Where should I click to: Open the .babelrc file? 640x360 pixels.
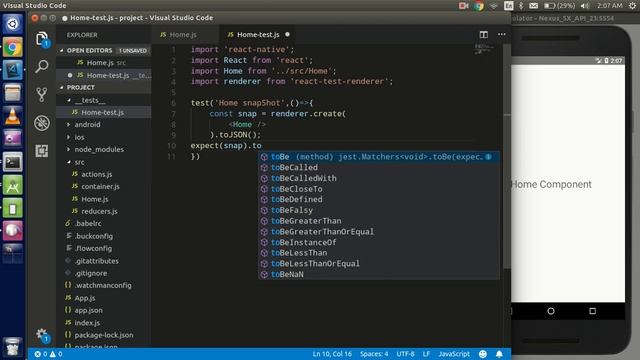pos(104,223)
